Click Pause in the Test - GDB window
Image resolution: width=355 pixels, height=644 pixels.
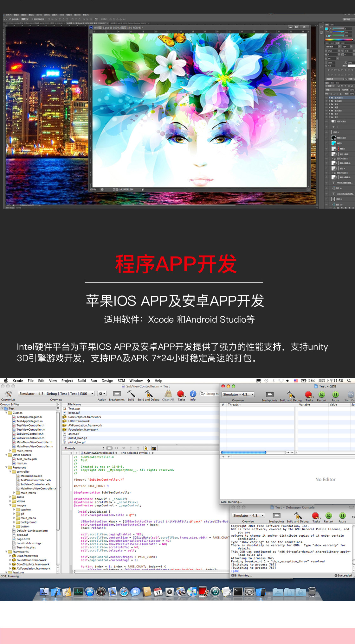(x=335, y=395)
